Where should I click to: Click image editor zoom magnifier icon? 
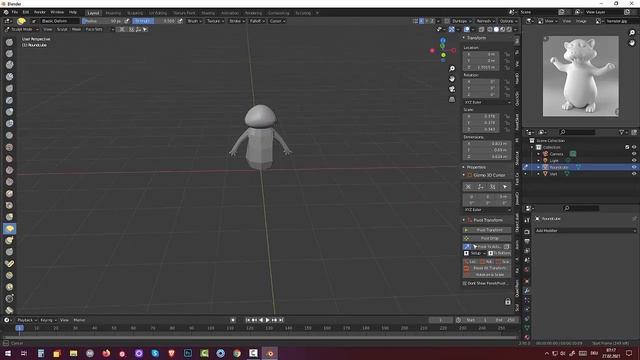(x=632, y=33)
